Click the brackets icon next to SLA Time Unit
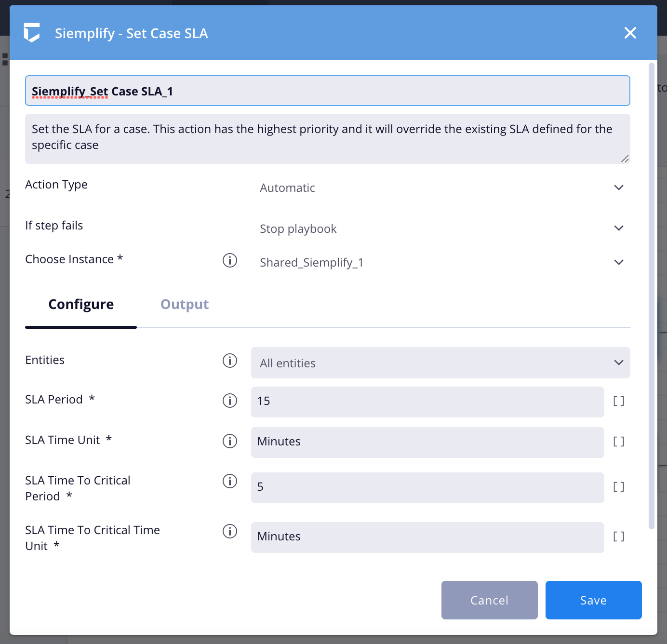 point(619,441)
